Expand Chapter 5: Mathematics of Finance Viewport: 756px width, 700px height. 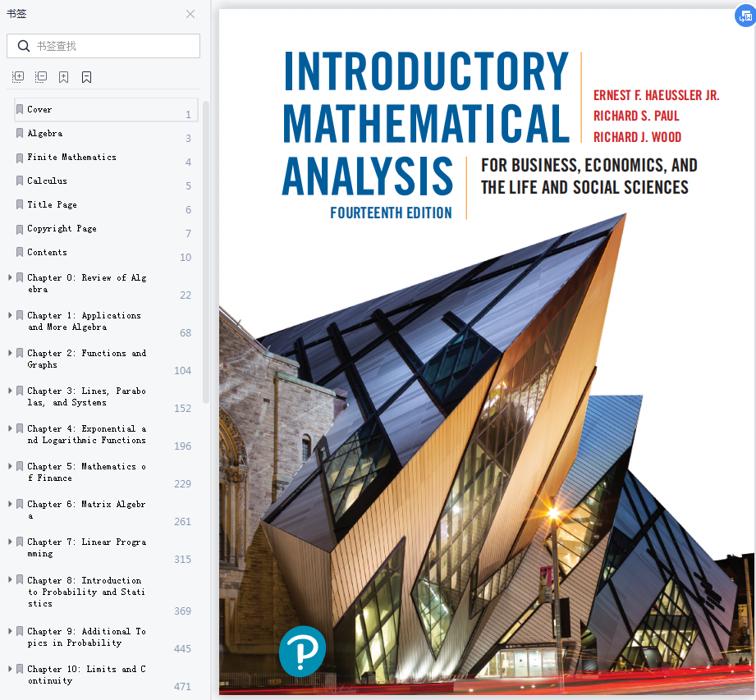click(10, 466)
